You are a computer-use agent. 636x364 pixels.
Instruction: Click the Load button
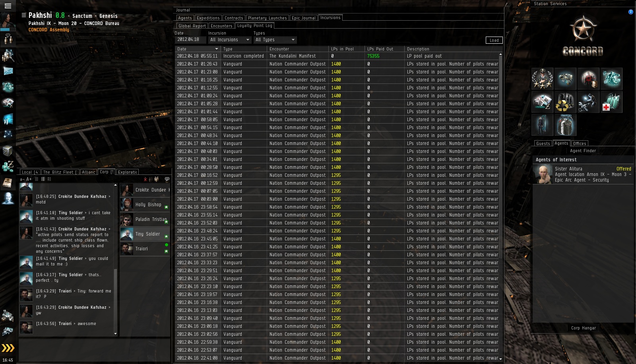coord(494,40)
